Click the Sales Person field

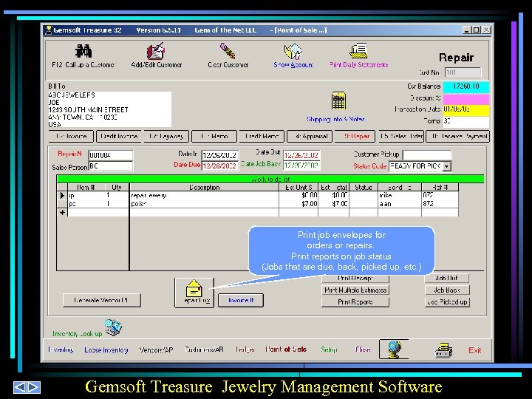click(x=111, y=166)
